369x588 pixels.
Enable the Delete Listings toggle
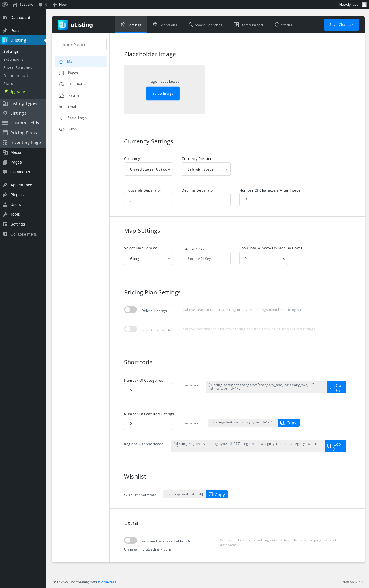[x=130, y=310]
